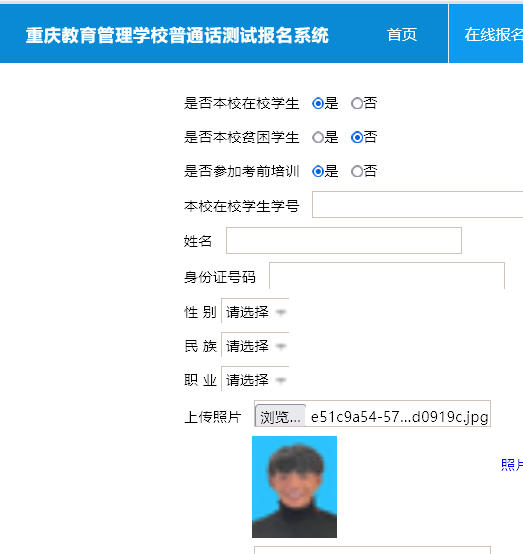Go to 首页 in the navigation bar
The image size is (523, 554).
coord(402,35)
